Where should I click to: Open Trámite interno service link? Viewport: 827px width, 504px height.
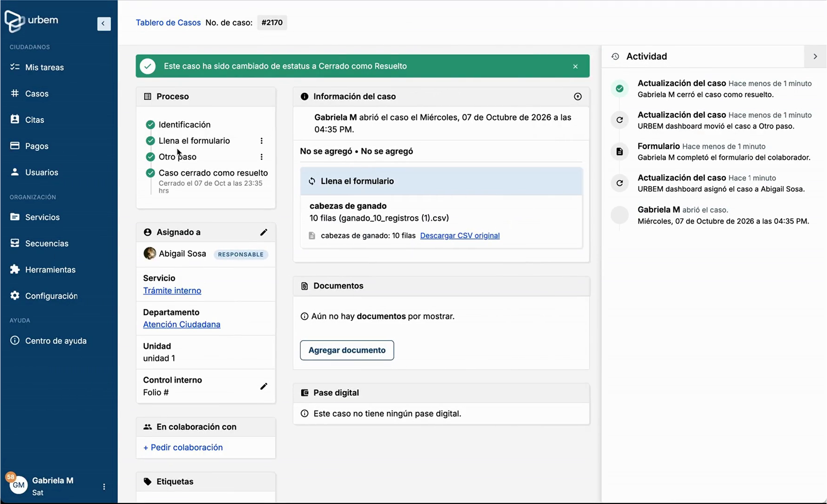tap(172, 290)
